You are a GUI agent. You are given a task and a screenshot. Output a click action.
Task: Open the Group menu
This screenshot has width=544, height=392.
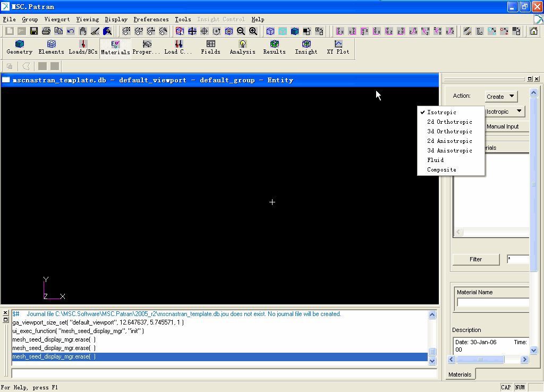30,20
